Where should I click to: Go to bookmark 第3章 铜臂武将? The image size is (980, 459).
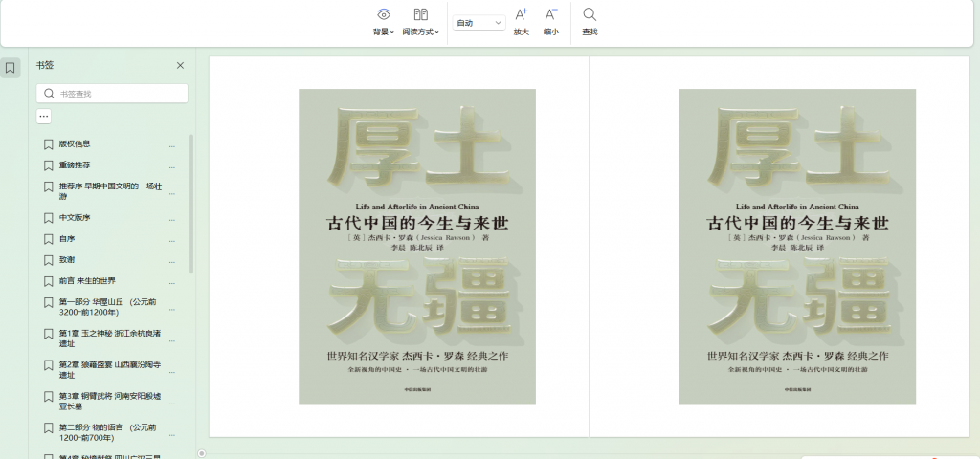point(110,401)
